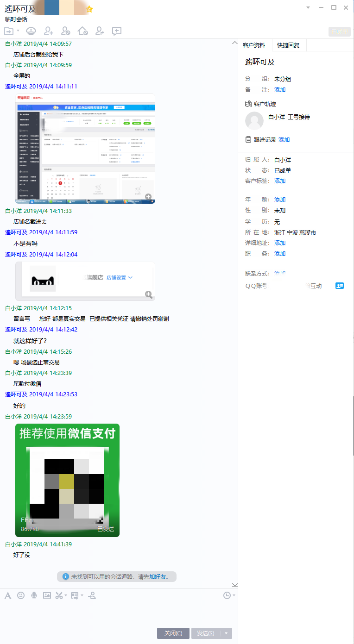The width and height of the screenshot is (354, 644).
Task: Click the 跟进记录 clipboard icon
Action: [248, 140]
